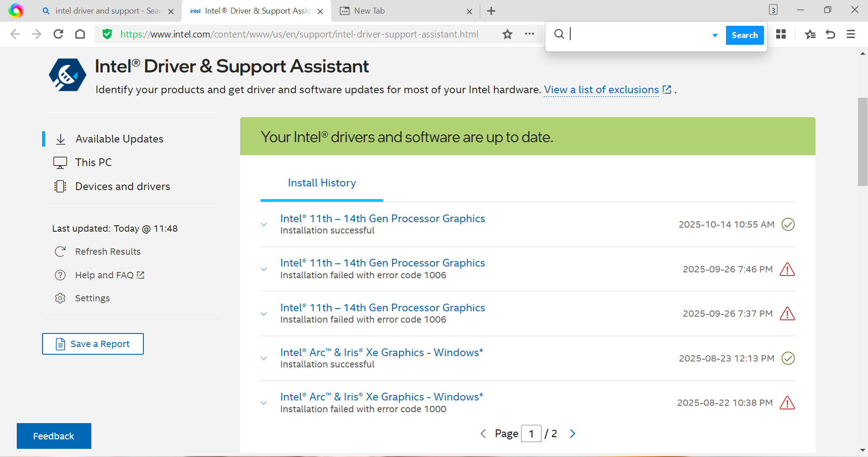Click the blue Feedback button
Image resolution: width=868 pixels, height=457 pixels.
[54, 436]
